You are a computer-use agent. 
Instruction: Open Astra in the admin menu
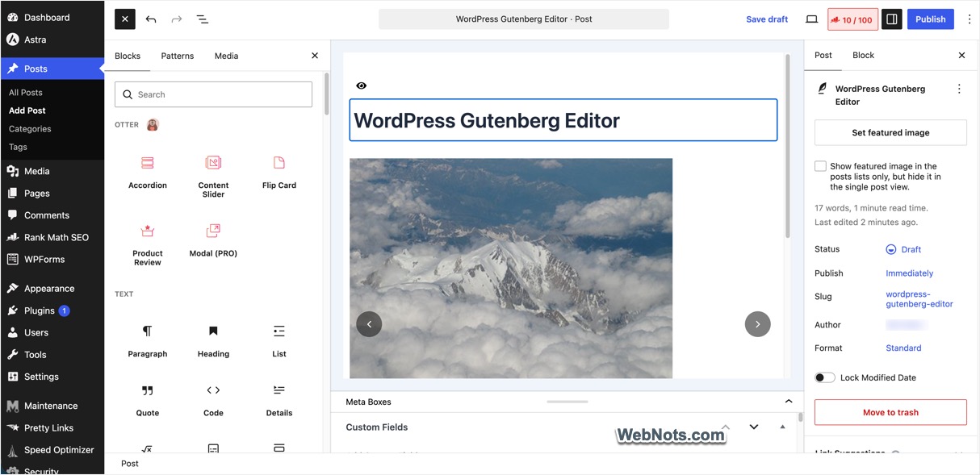(52, 40)
